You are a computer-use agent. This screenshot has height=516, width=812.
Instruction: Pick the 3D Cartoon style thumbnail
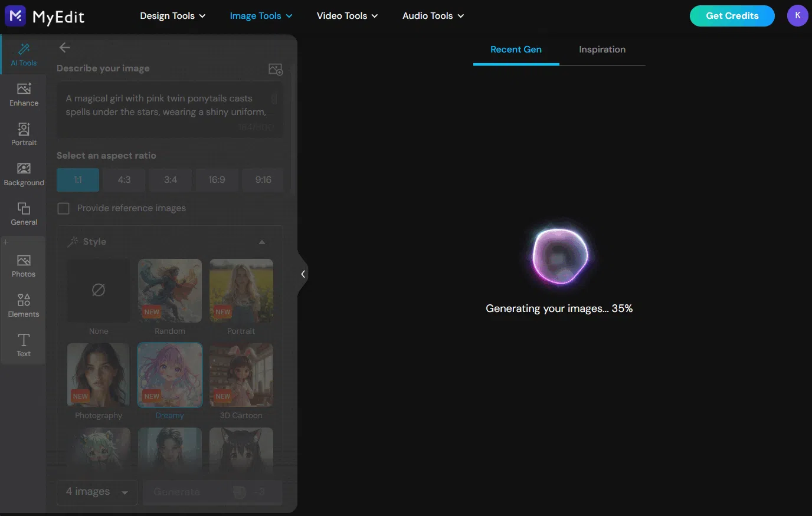pyautogui.click(x=241, y=375)
